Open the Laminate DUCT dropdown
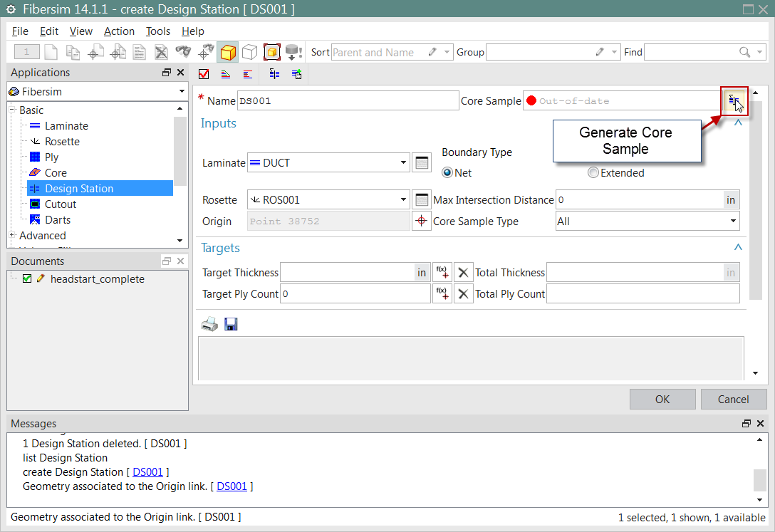Image resolution: width=775 pixels, height=532 pixels. click(x=404, y=162)
